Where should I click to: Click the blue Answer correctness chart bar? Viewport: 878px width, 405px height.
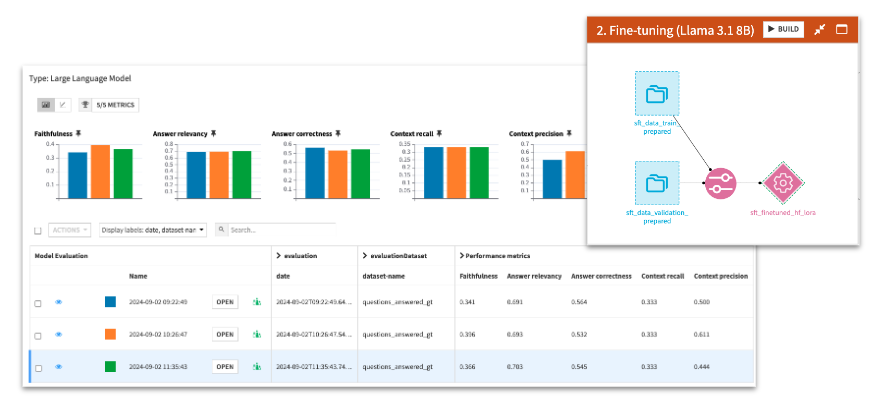[315, 173]
